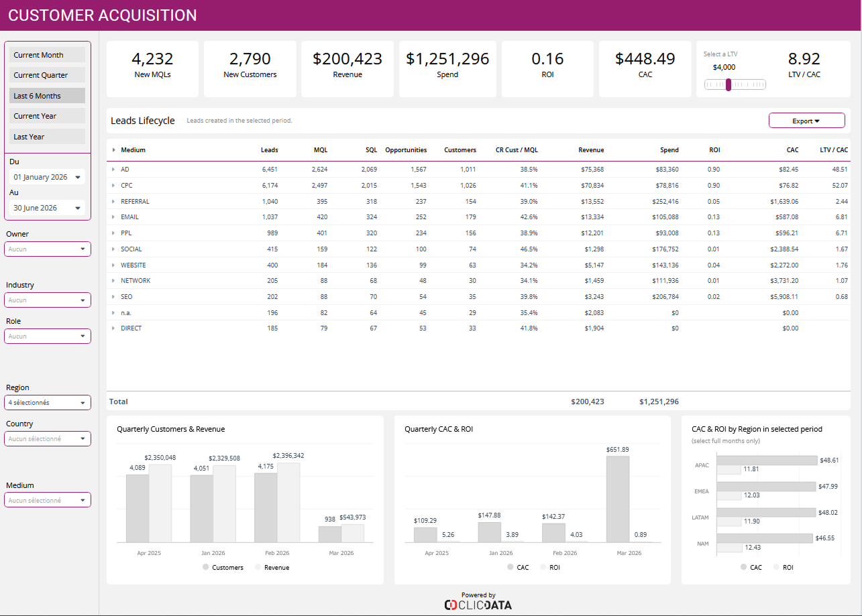Sort by the MQL column header
The height and width of the screenshot is (616, 862).
pyautogui.click(x=321, y=150)
